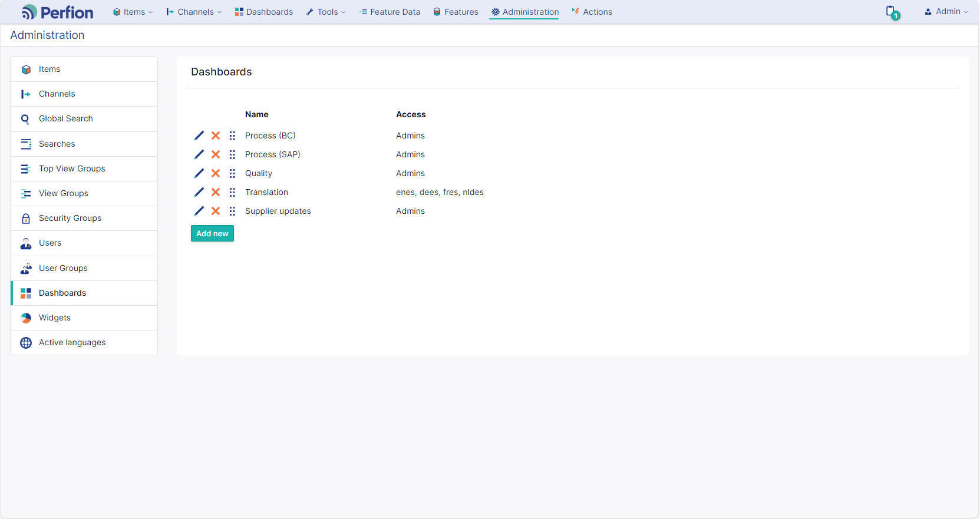Select Dashboards in the admin sidebar
980x519 pixels.
click(x=84, y=293)
